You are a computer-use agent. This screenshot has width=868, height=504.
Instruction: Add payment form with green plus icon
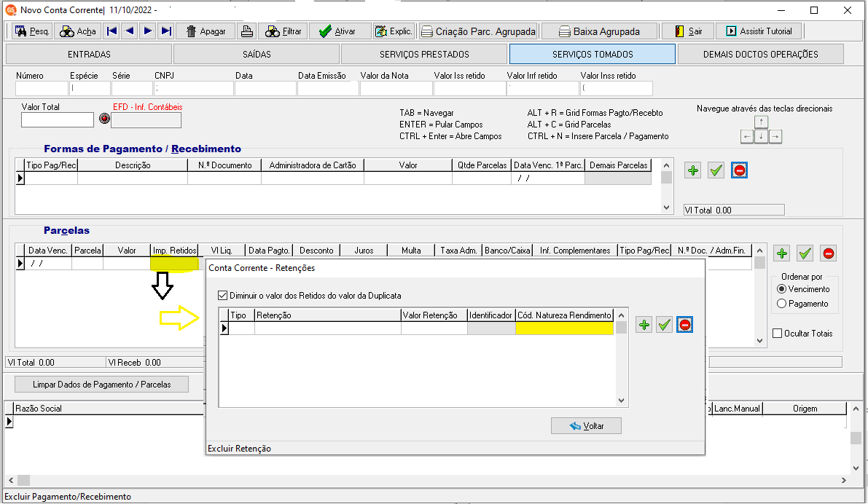click(x=692, y=170)
